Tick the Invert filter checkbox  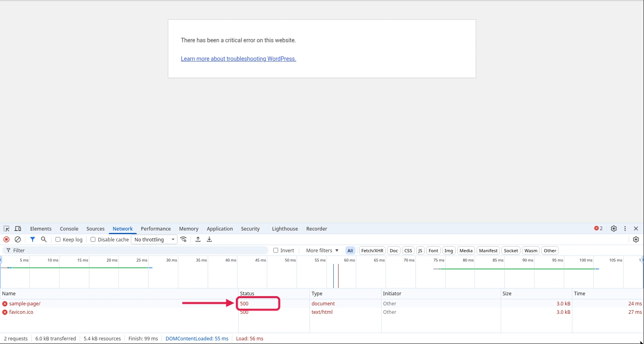pyautogui.click(x=276, y=250)
